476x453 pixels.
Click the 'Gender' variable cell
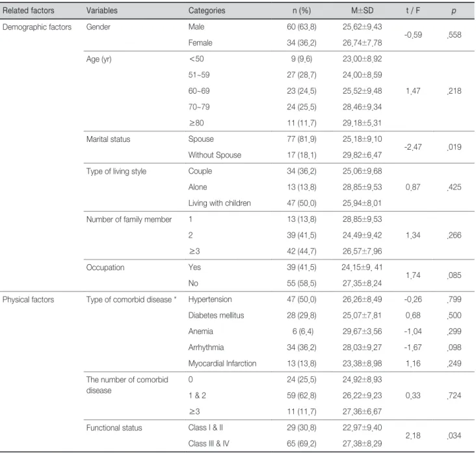tap(98, 27)
